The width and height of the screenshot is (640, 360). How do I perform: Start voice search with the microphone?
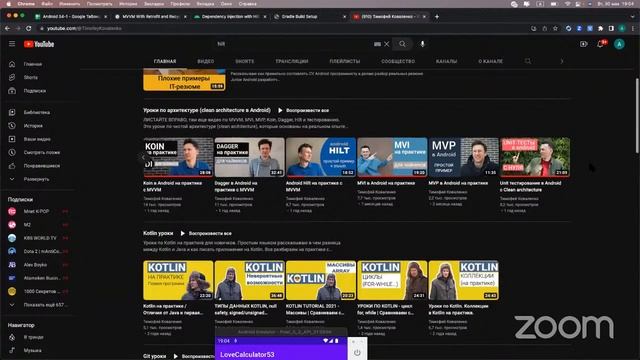(x=422, y=44)
